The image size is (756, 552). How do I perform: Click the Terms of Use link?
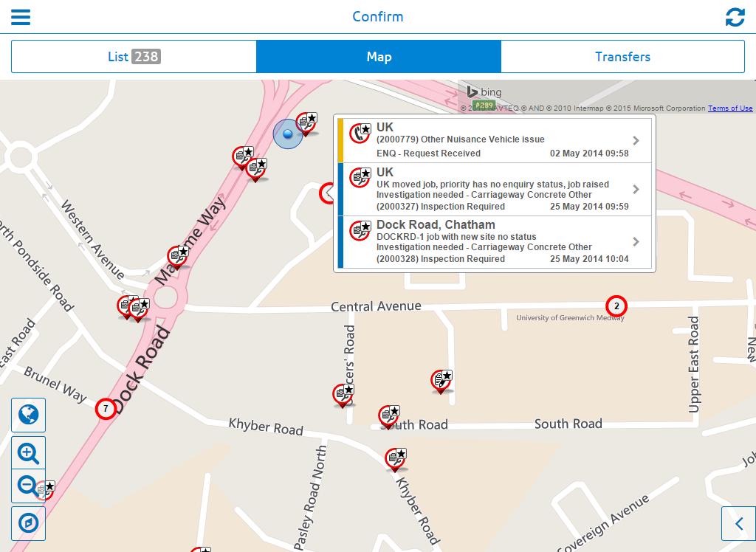730,108
